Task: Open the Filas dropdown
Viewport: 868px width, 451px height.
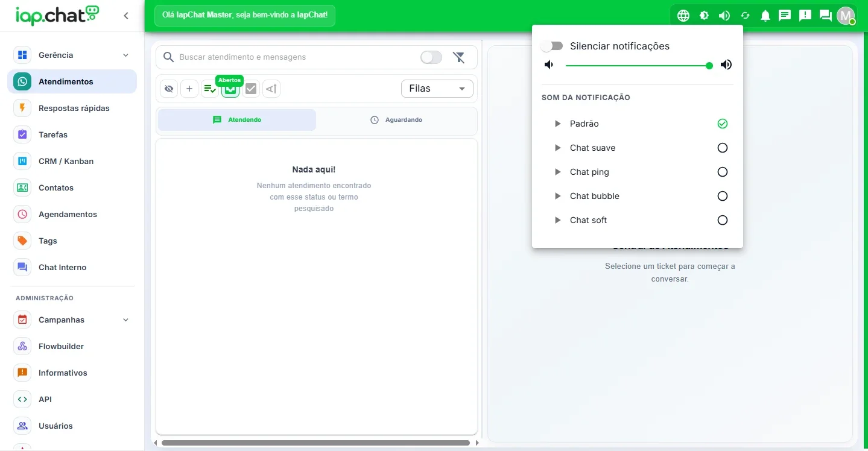Action: click(x=437, y=89)
